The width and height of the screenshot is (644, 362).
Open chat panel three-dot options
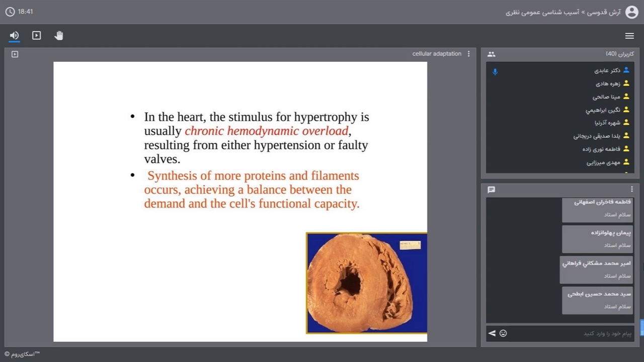(x=632, y=190)
